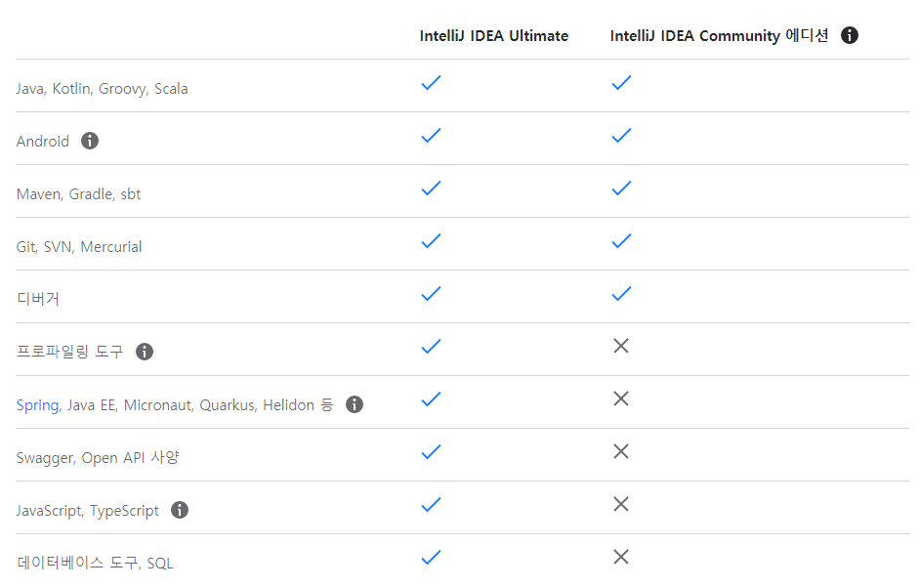This screenshot has width=920, height=588.
Task: Click the info icon next to Community 에디션
Action: tap(849, 35)
